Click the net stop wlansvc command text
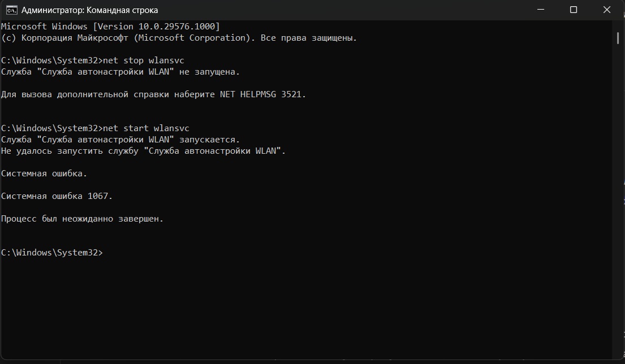The width and height of the screenshot is (625, 364). pos(144,60)
